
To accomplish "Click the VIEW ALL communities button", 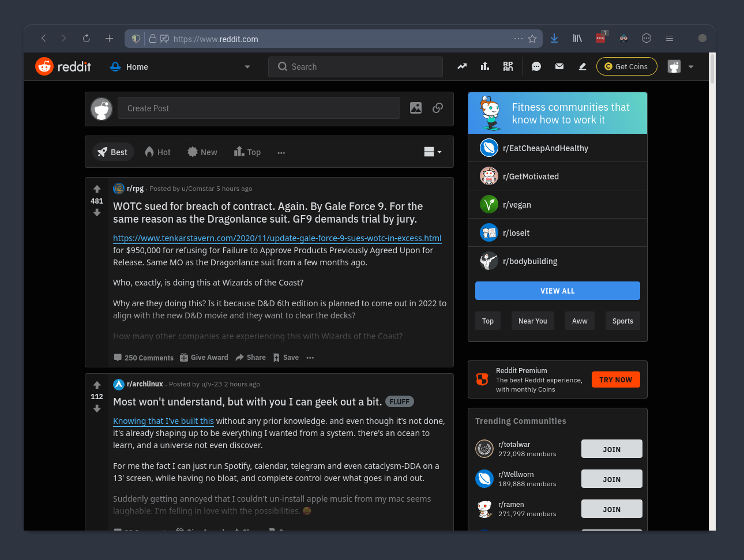I will [558, 291].
